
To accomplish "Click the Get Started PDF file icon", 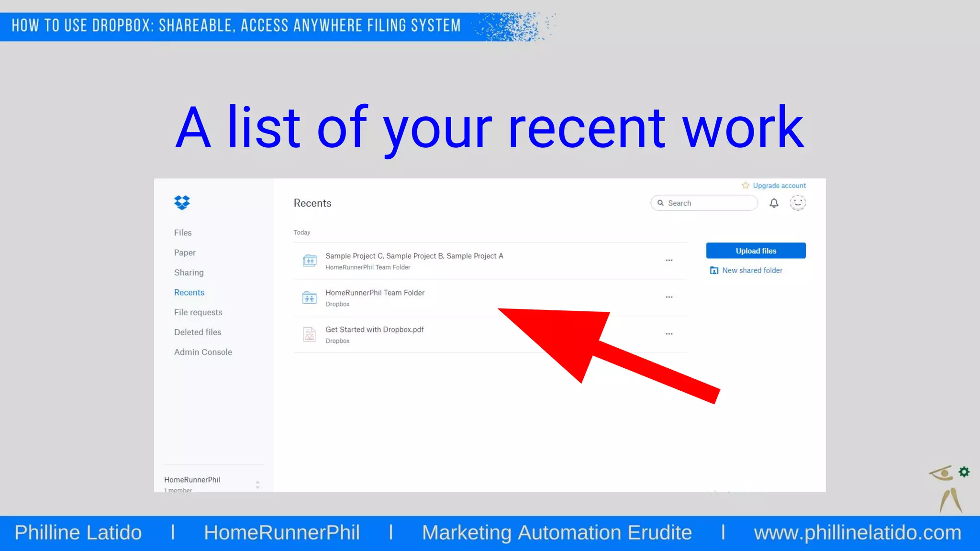I will point(310,334).
